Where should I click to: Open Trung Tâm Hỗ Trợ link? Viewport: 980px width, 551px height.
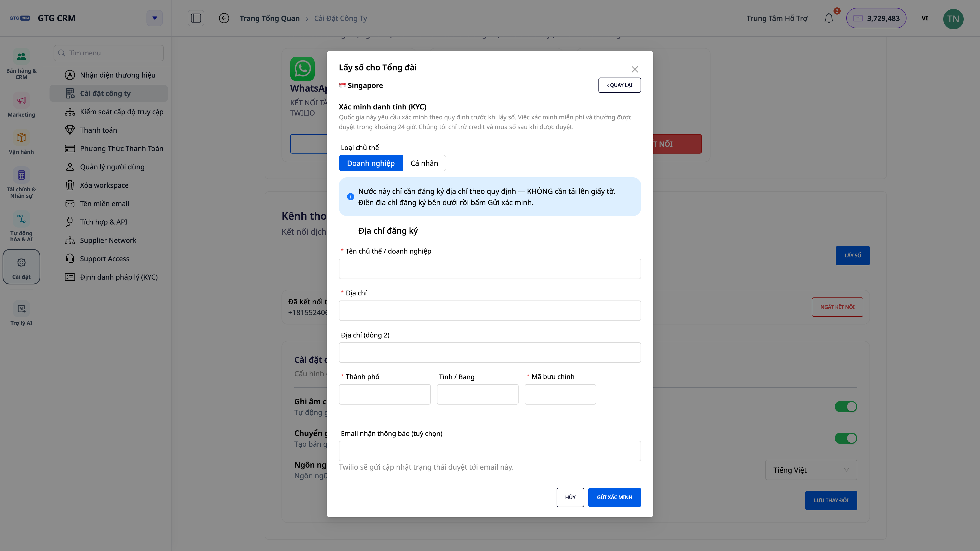click(777, 18)
